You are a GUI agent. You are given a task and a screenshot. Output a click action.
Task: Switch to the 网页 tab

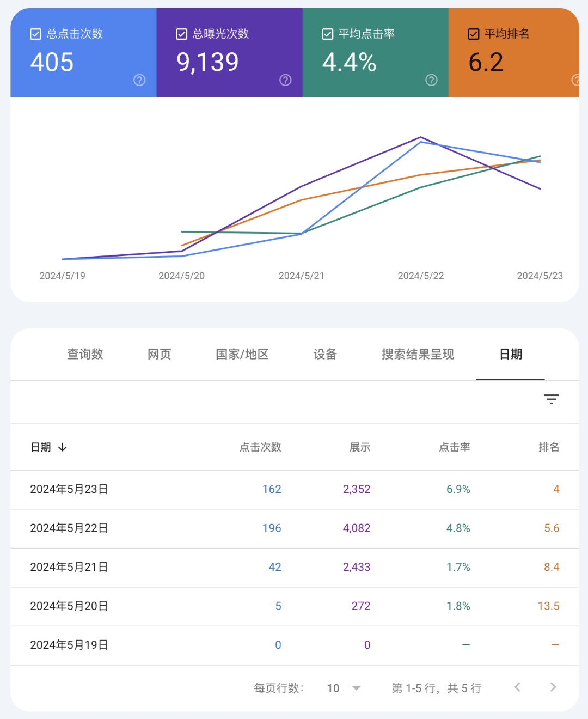pos(160,355)
